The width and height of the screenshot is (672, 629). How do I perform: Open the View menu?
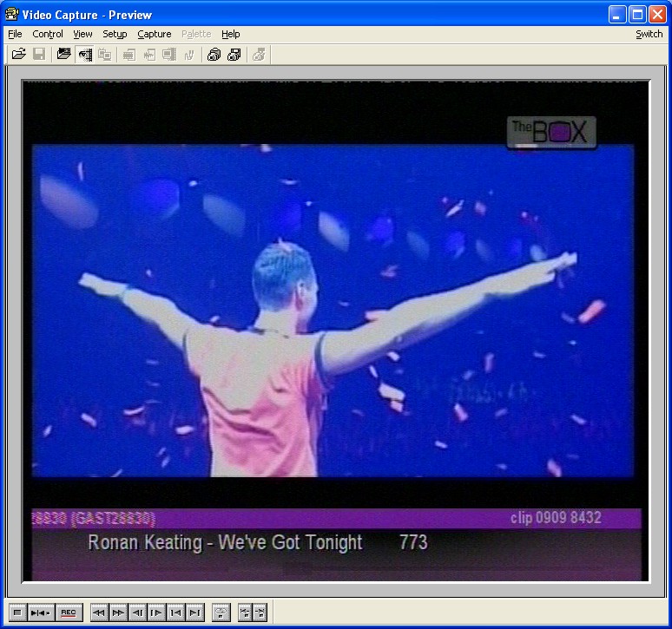[x=82, y=34]
